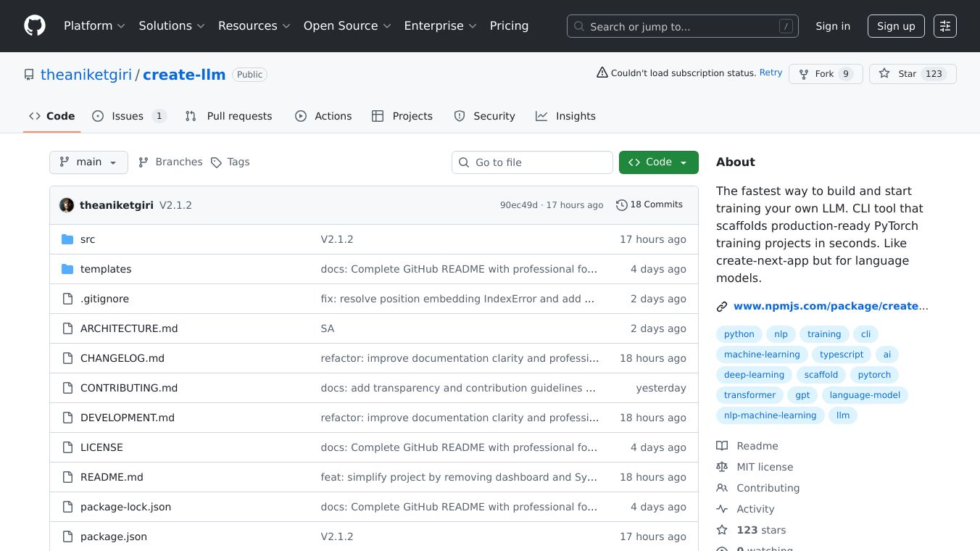980x551 pixels.
Task: Open the appearance settings icon in header
Action: coord(944,26)
